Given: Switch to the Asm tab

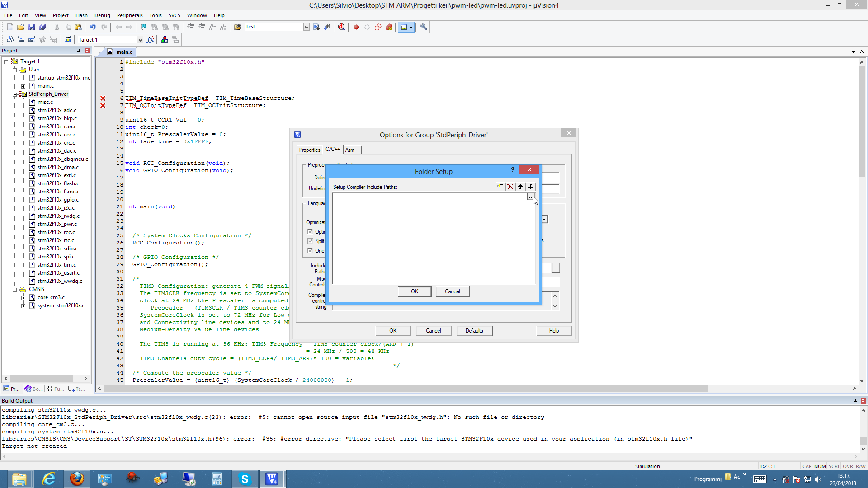Looking at the screenshot, I should tap(350, 150).
